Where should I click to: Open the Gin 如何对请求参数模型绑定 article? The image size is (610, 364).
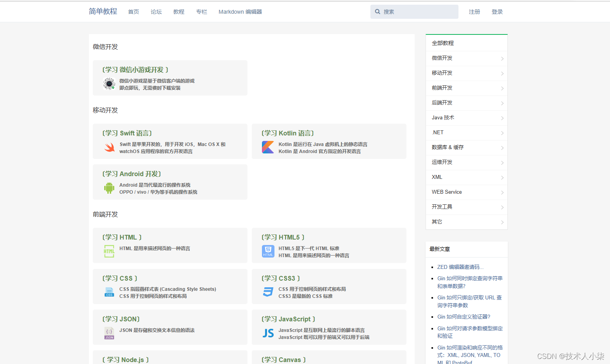[470, 332]
